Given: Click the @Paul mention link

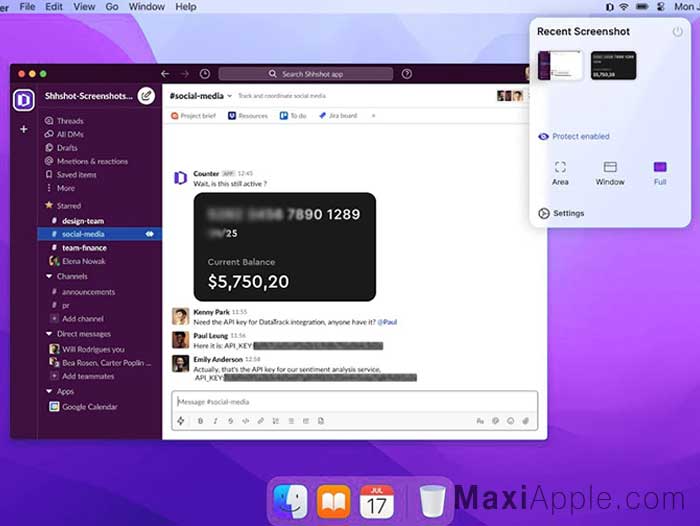Looking at the screenshot, I should coord(387,322).
